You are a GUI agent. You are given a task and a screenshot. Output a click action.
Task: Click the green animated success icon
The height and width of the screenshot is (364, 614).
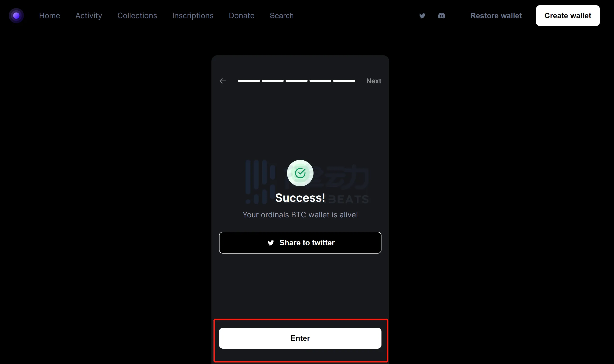300,172
